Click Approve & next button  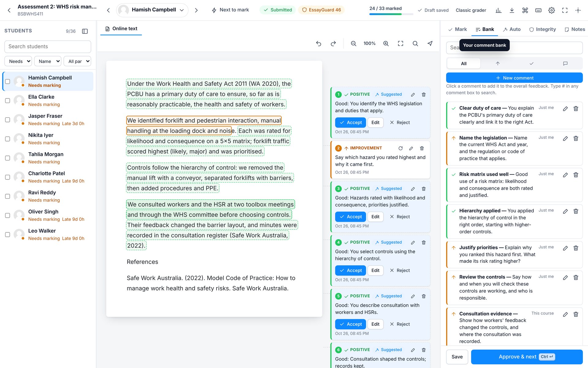coord(527,357)
